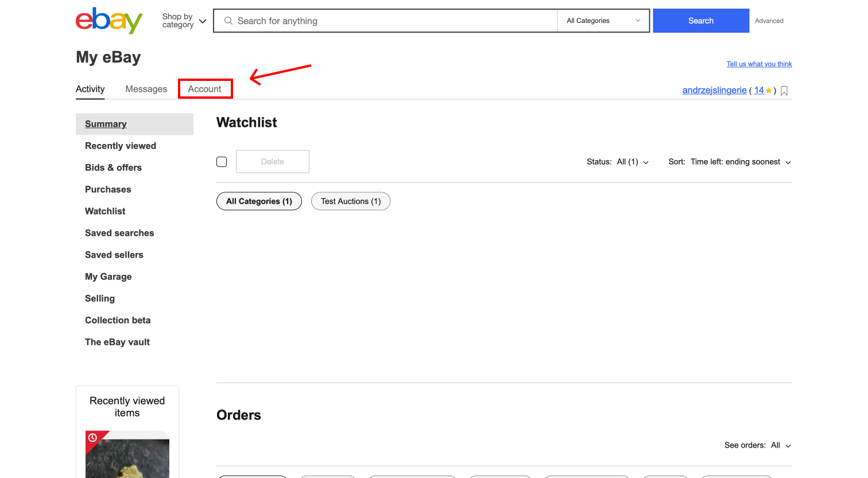The width and height of the screenshot is (868, 478).
Task: Tick the Watchlist select-all checkbox
Action: click(x=222, y=162)
